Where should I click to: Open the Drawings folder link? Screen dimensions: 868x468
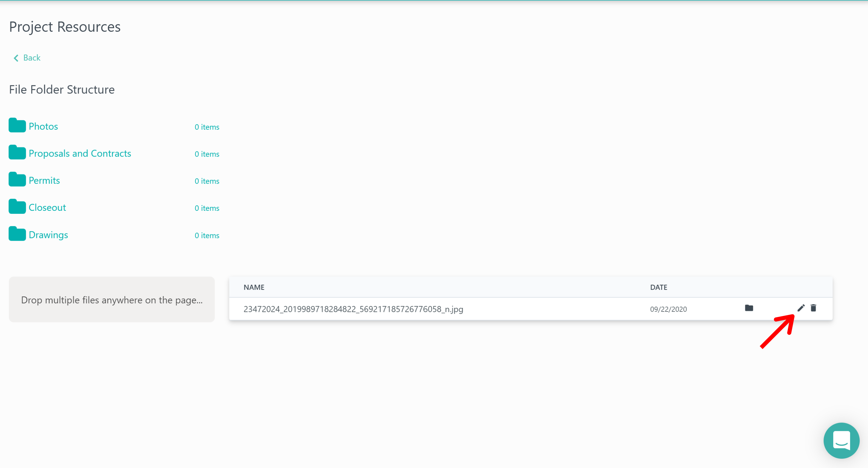point(48,235)
